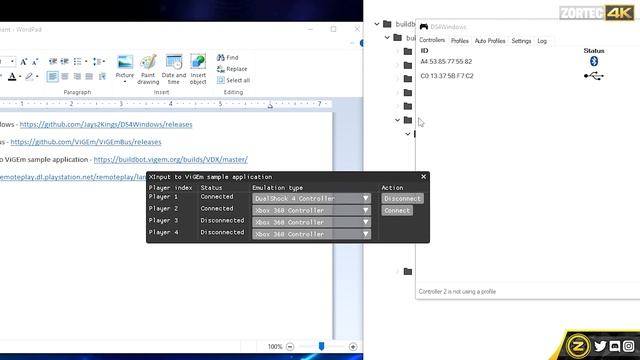The height and width of the screenshot is (360, 640).
Task: Select controller ID A4:53:85:77:55:82
Action: (x=446, y=62)
